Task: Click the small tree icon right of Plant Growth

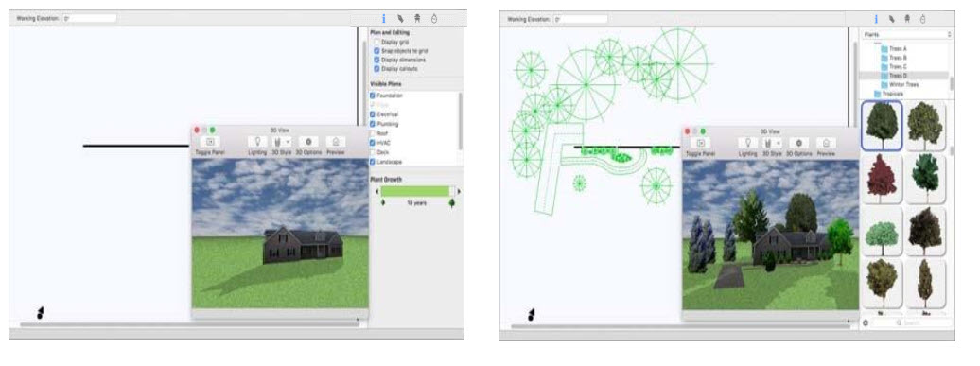Action: coord(452,202)
